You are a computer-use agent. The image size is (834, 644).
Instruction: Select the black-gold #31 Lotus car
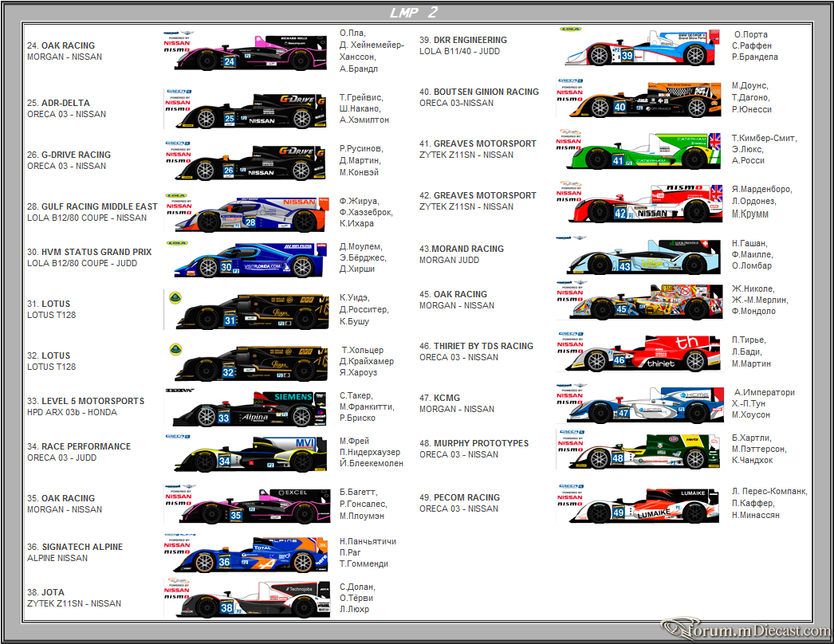point(254,312)
